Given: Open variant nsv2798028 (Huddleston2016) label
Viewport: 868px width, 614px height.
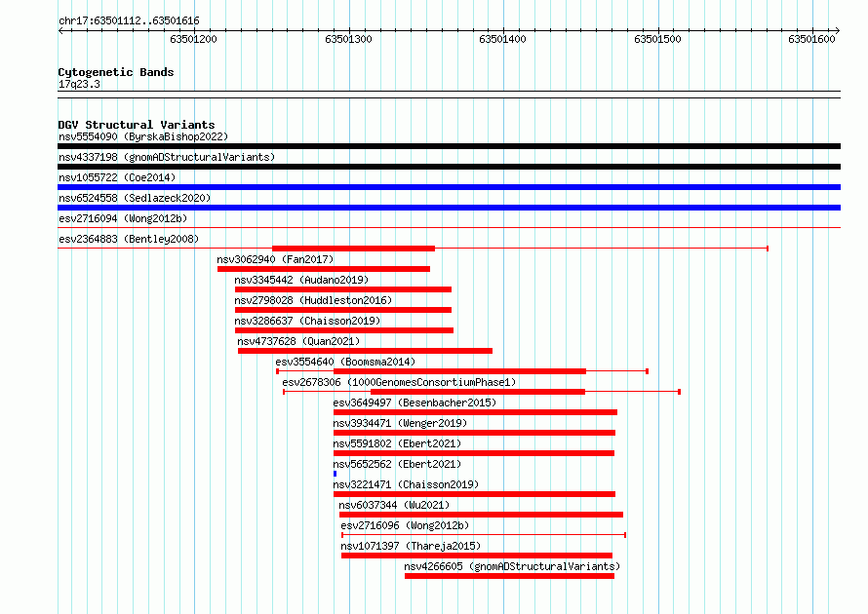Looking at the screenshot, I should [x=313, y=300].
